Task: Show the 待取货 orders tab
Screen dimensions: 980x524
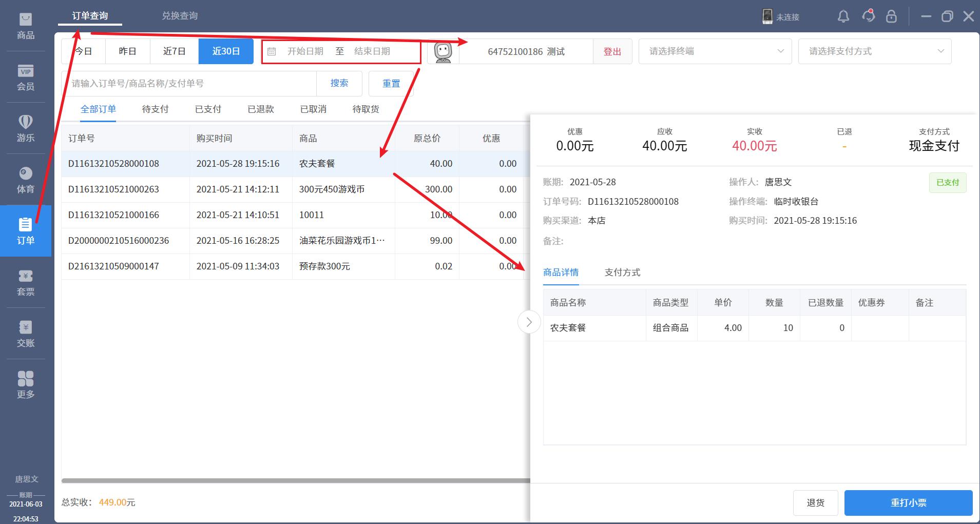Action: click(x=366, y=109)
